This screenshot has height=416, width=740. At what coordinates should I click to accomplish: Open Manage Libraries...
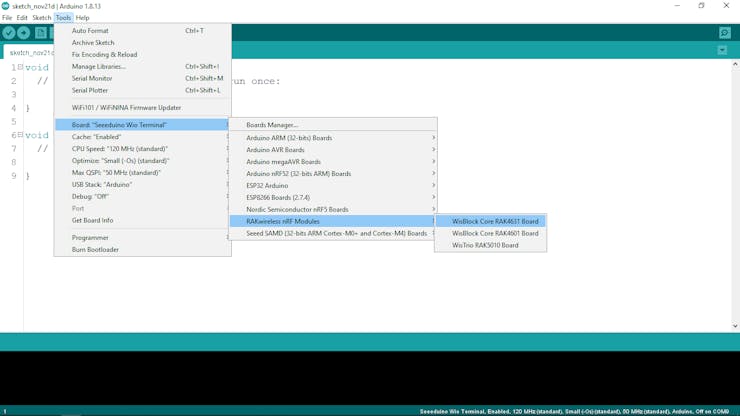(x=143, y=67)
